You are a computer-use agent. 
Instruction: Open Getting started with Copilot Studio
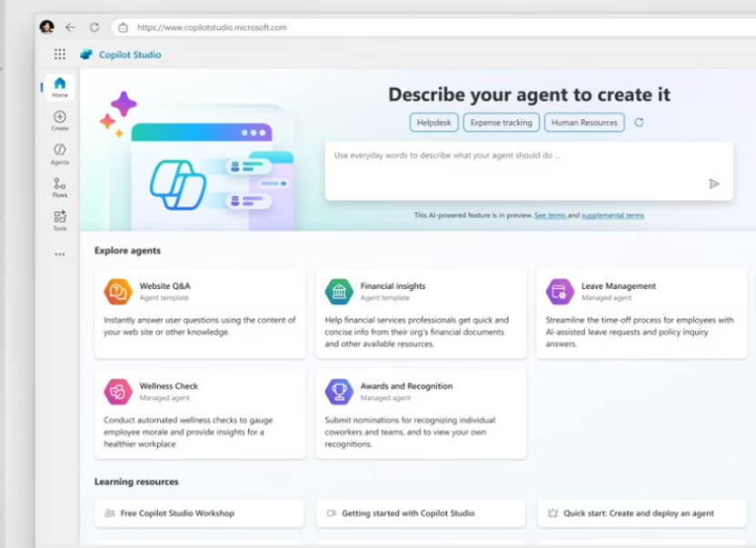coord(421,513)
